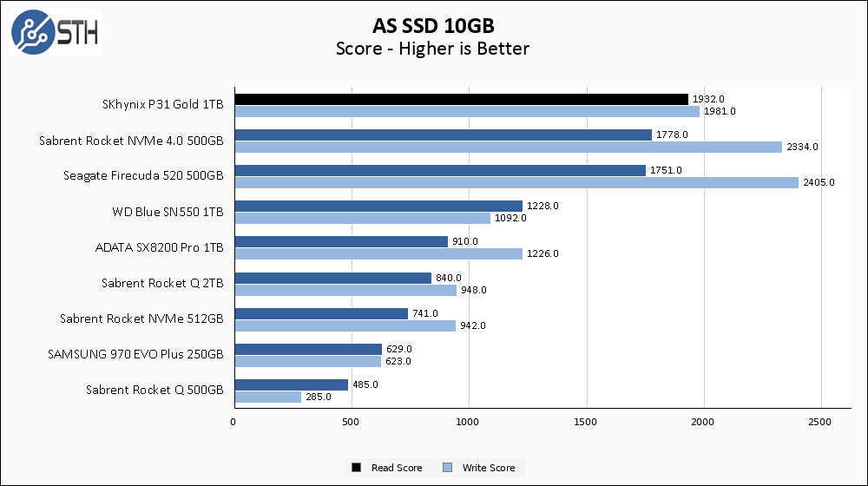Click the black Read Score legend swatch
This screenshot has height=486, width=868.
[x=357, y=468]
